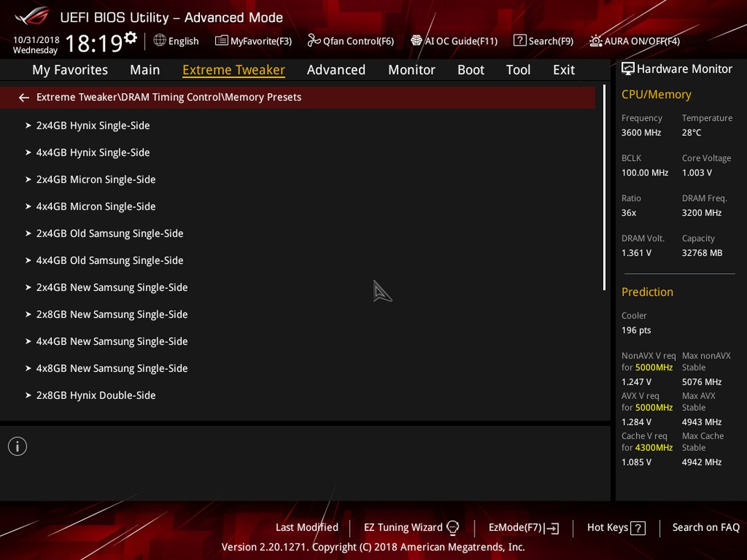Open the Exit tab
Image resolution: width=747 pixels, height=560 pixels.
(x=564, y=70)
